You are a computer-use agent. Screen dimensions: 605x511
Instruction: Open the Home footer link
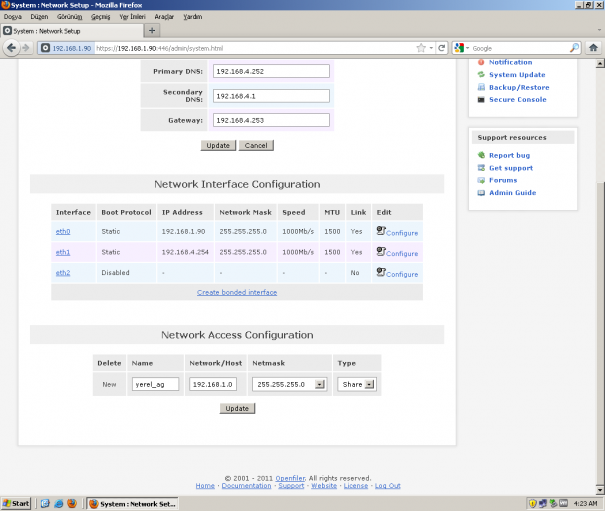[x=205, y=486]
